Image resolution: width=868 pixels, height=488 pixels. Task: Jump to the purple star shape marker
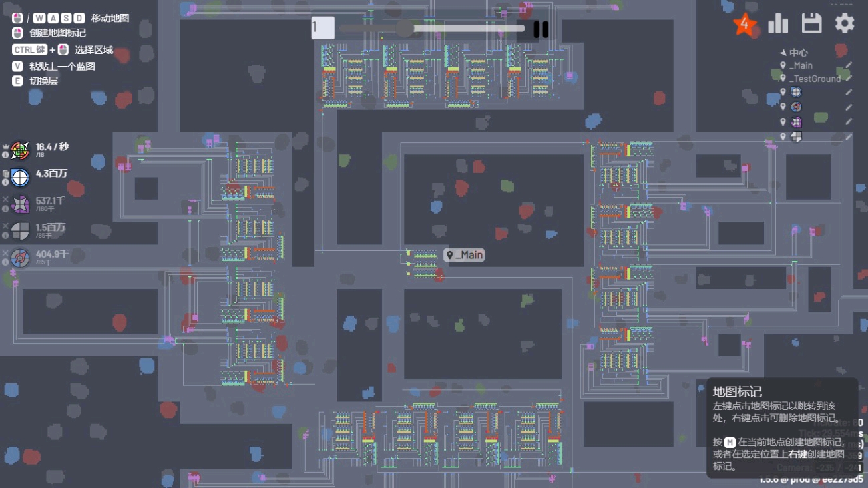(796, 122)
